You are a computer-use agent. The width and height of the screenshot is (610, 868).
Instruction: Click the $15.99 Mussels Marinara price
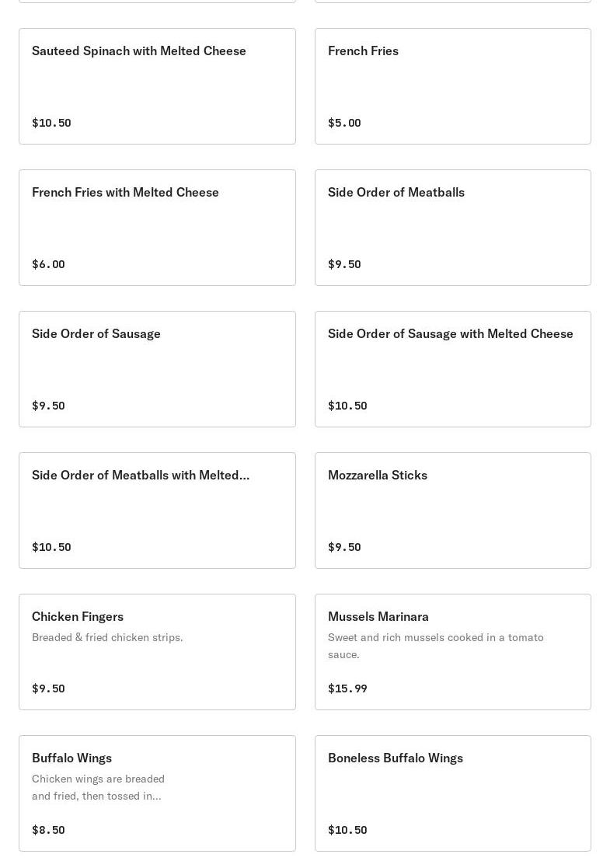coord(347,688)
